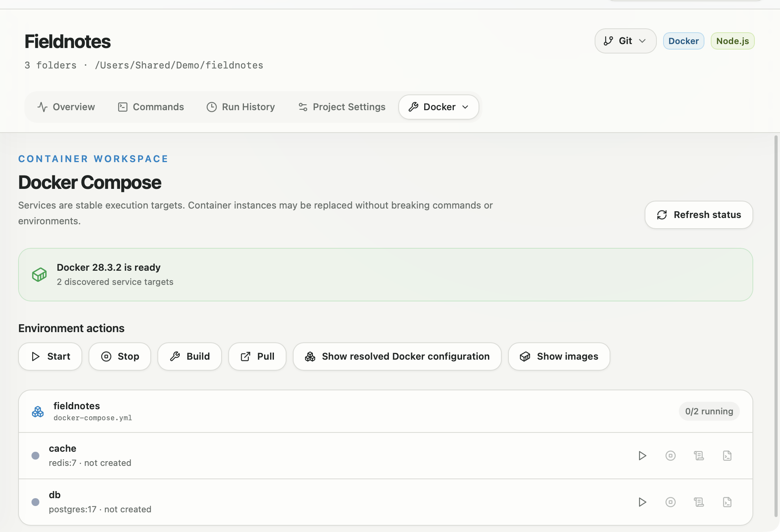
Task: Stop the Docker environment
Action: click(x=120, y=357)
